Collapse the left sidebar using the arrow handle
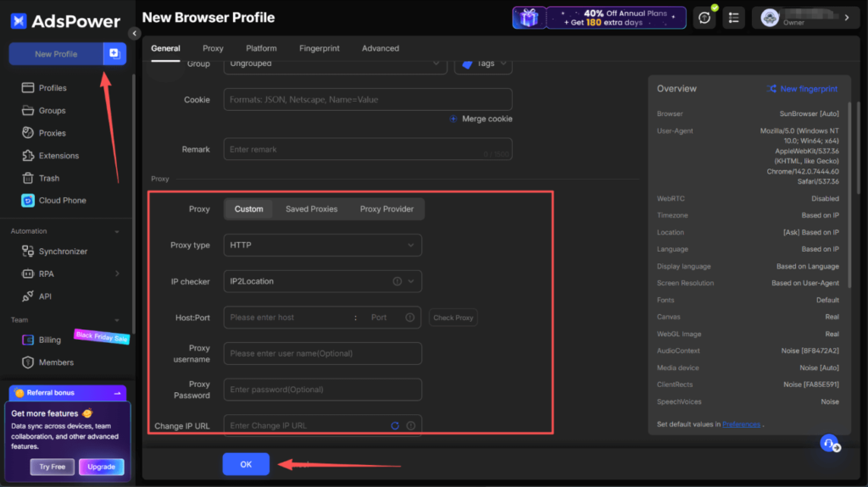This screenshot has height=487, width=868. 134,33
